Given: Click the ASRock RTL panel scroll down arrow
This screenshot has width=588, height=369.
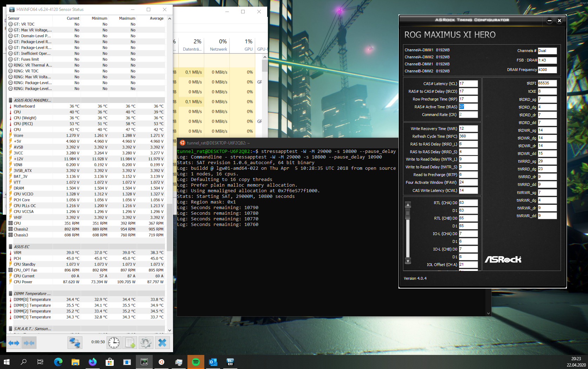Looking at the screenshot, I should (408, 261).
